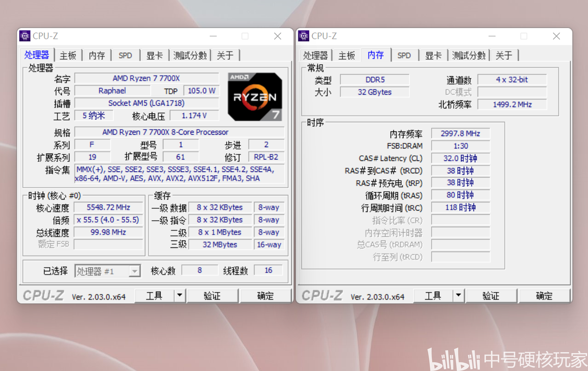Screen dimensions: 588x371
Task: Open 測試分數 tab in left CPU-Z window
Action: point(190,55)
